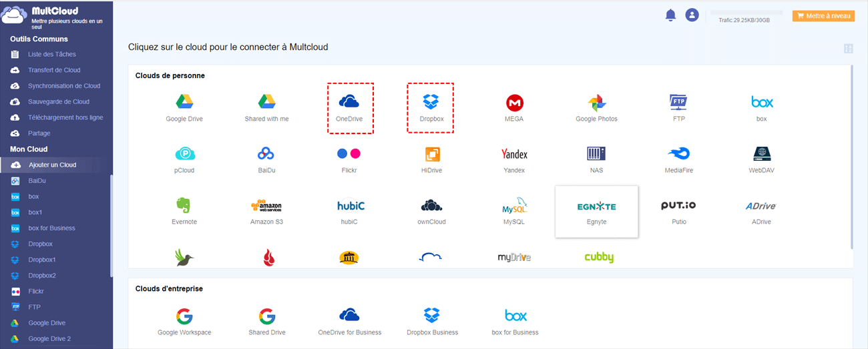The image size is (868, 349).
Task: Toggle the cloud list layout view icon
Action: pos(849,48)
